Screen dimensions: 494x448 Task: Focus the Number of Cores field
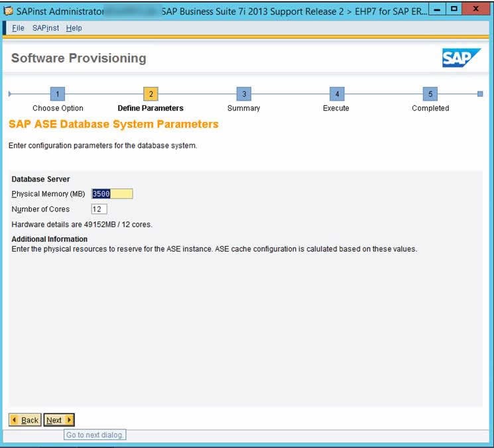99,209
